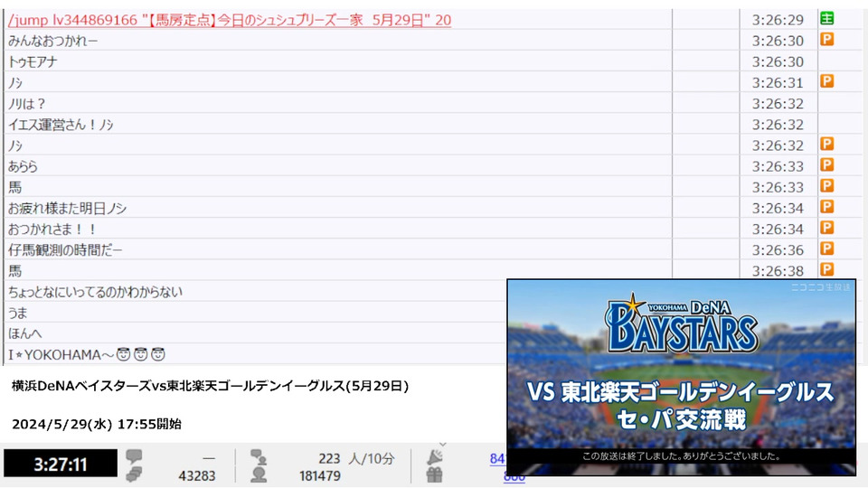The height and width of the screenshot is (488, 868).
Task: Click the total comment count 43283
Action: 196,476
